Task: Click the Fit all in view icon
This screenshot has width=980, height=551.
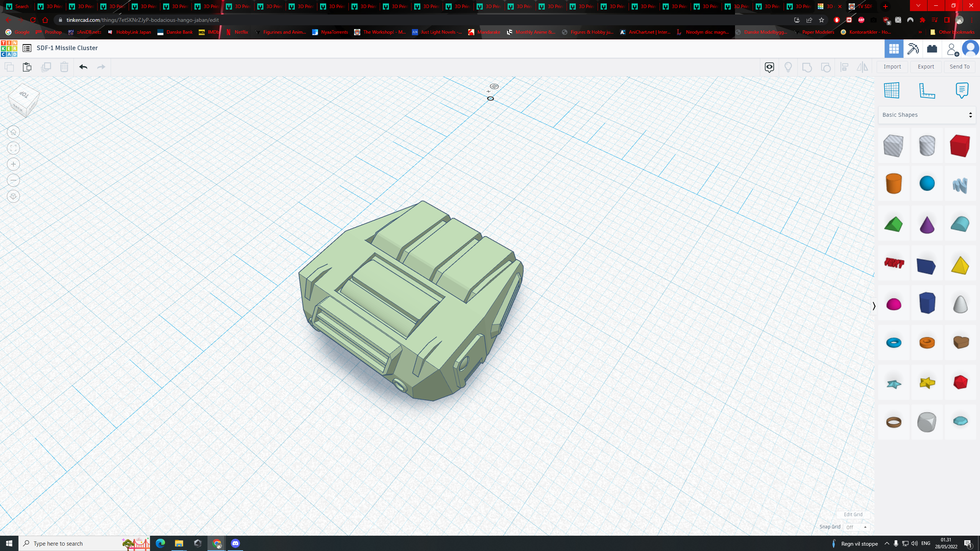Action: point(13,148)
